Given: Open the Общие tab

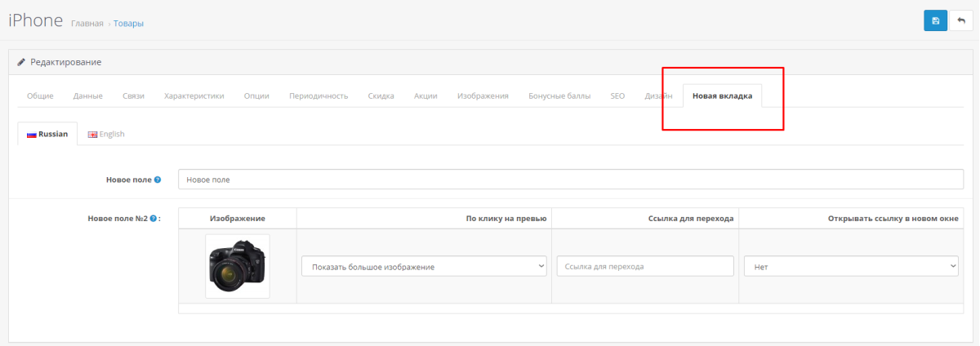Looking at the screenshot, I should click(x=40, y=96).
